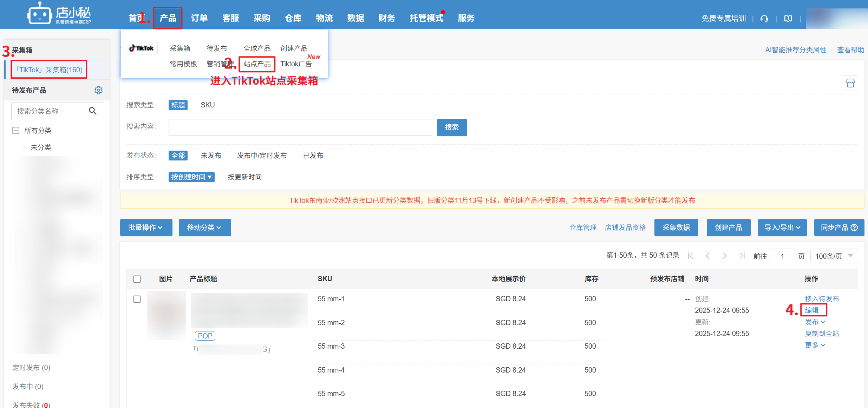Screen dimensions: 868x408
Task: Collapse the 所有分类 tree node
Action: coord(16,131)
